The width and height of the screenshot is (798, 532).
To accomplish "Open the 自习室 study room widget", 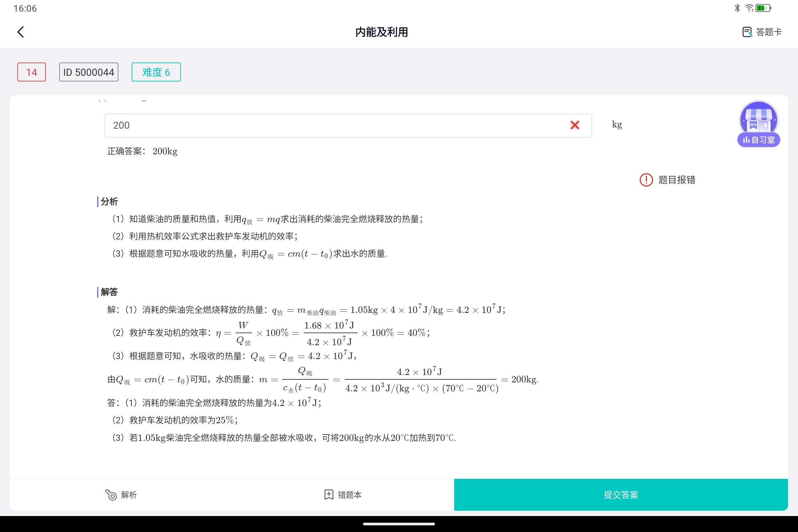I will (758, 124).
